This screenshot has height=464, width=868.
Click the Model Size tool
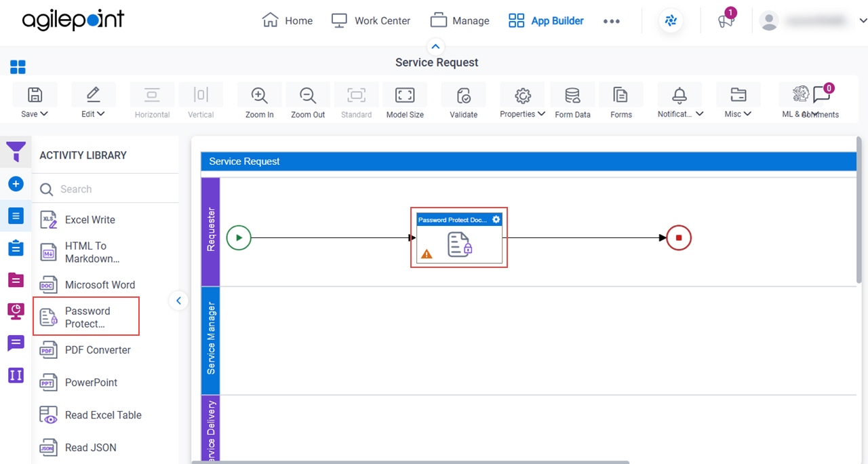(x=405, y=102)
